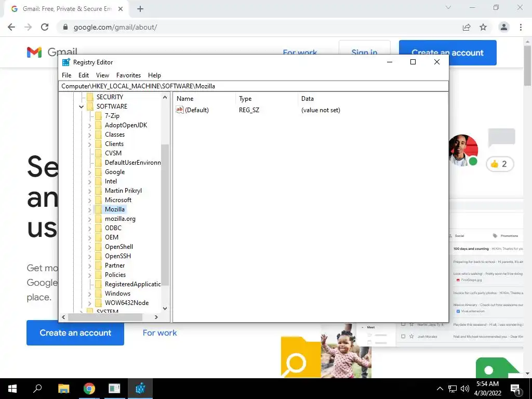The height and width of the screenshot is (399, 532).
Task: Select the DefaultUserEnvironment key
Action: (x=132, y=163)
